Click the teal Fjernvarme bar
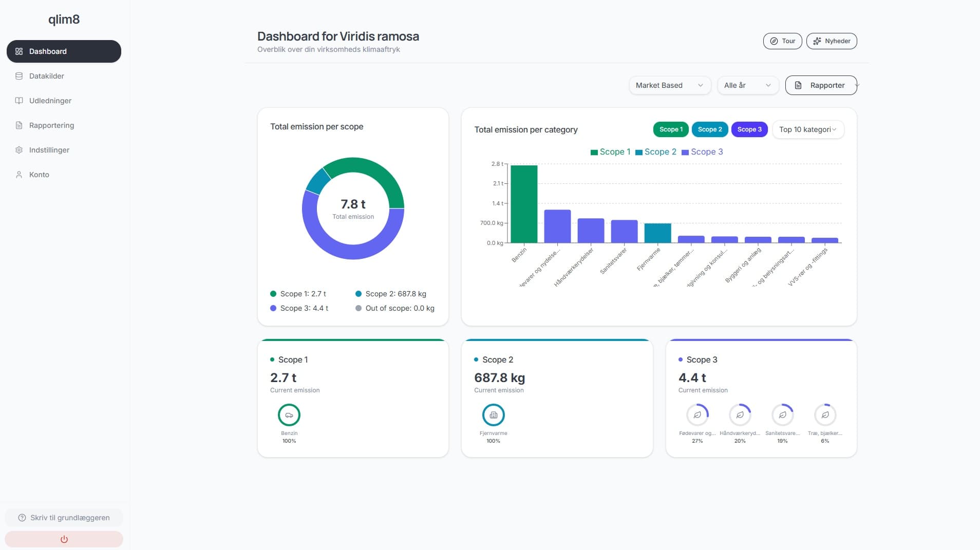Image resolution: width=980 pixels, height=550 pixels. 658,233
